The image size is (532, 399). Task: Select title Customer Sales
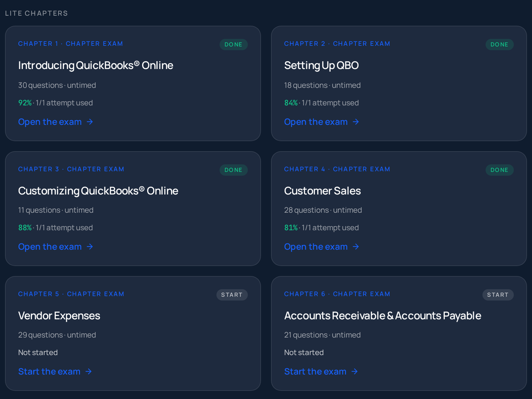[x=323, y=191]
